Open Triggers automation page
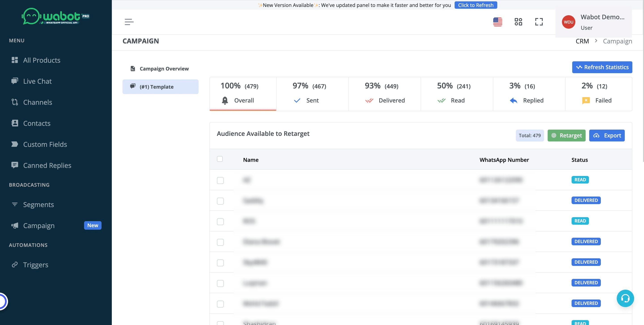644x325 pixels. 36,265
